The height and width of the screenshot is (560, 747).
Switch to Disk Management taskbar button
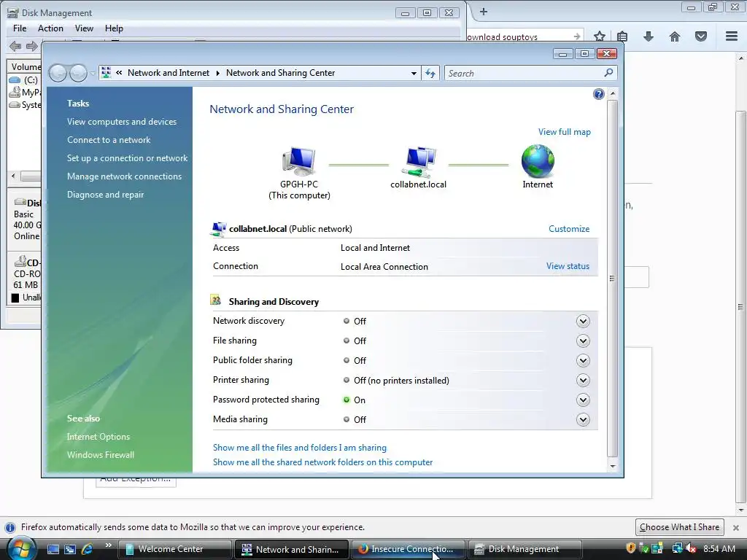point(525,549)
